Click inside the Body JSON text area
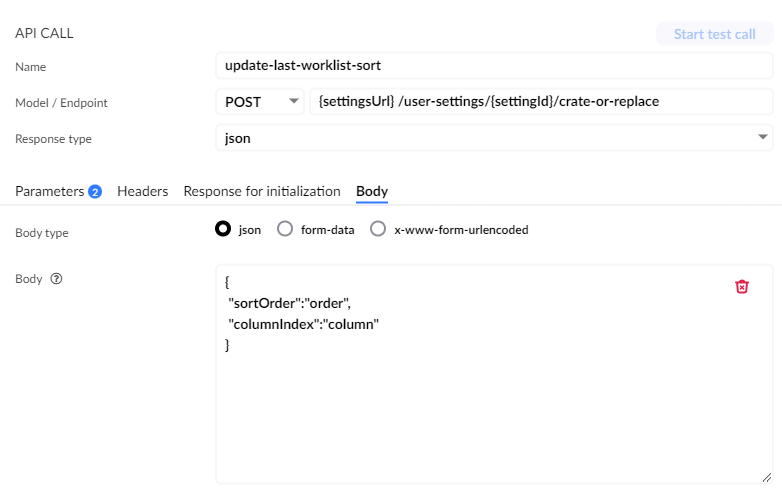Viewport: 782px width, 494px height. (494, 374)
